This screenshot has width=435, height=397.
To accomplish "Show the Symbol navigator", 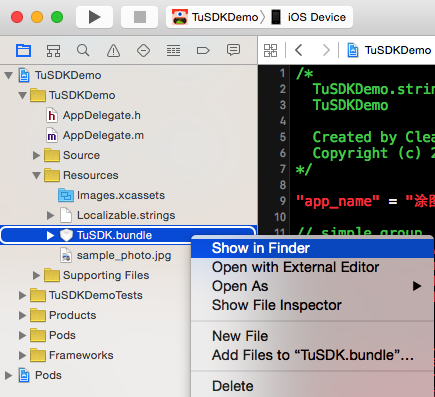I will [x=53, y=51].
